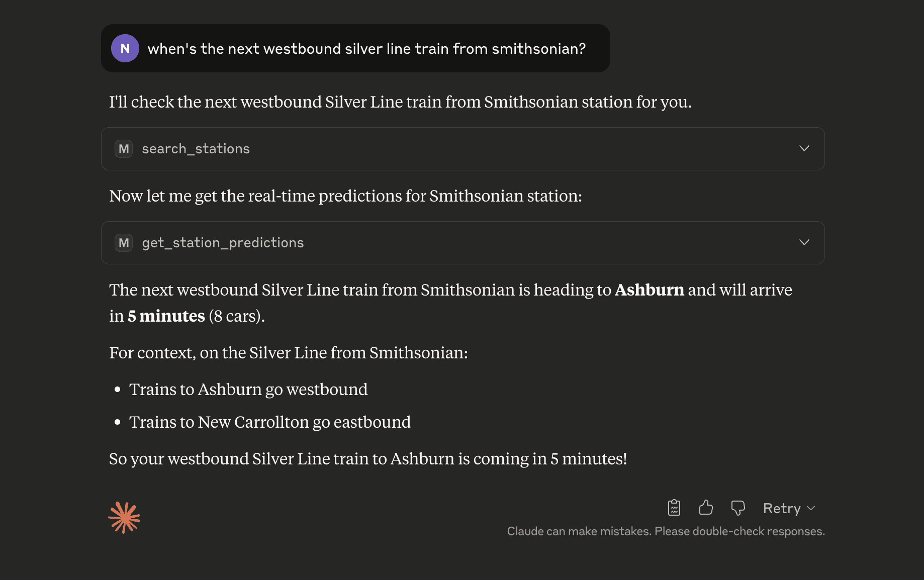Click the M icon beside search_stations
This screenshot has width=924, height=580.
124,149
